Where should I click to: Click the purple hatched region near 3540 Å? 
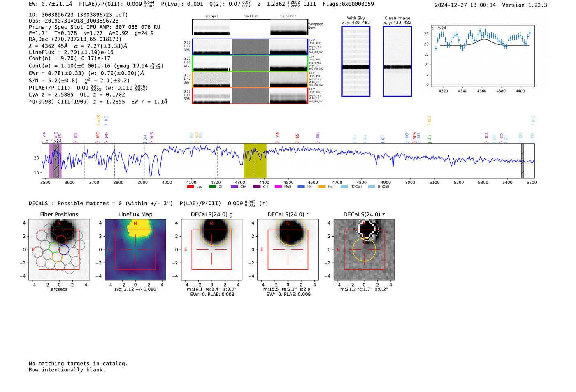(x=56, y=160)
